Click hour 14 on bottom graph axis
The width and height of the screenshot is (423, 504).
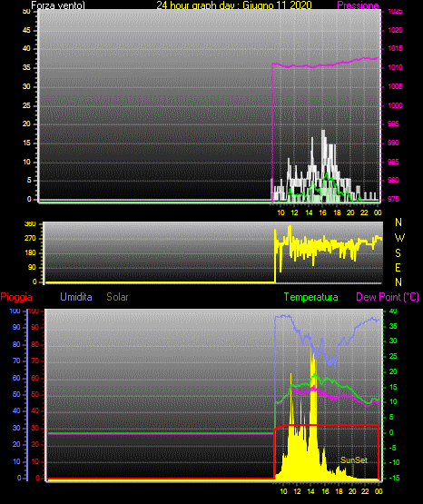[x=310, y=491]
